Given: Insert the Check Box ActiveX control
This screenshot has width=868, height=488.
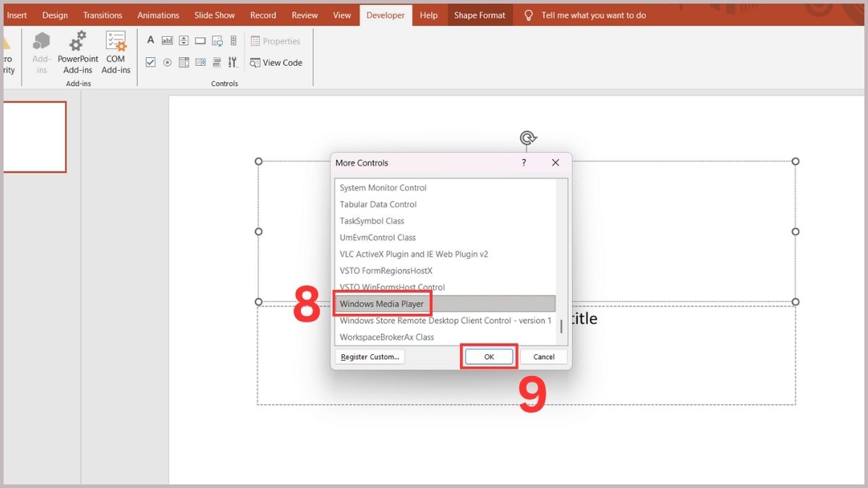Looking at the screenshot, I should (150, 62).
